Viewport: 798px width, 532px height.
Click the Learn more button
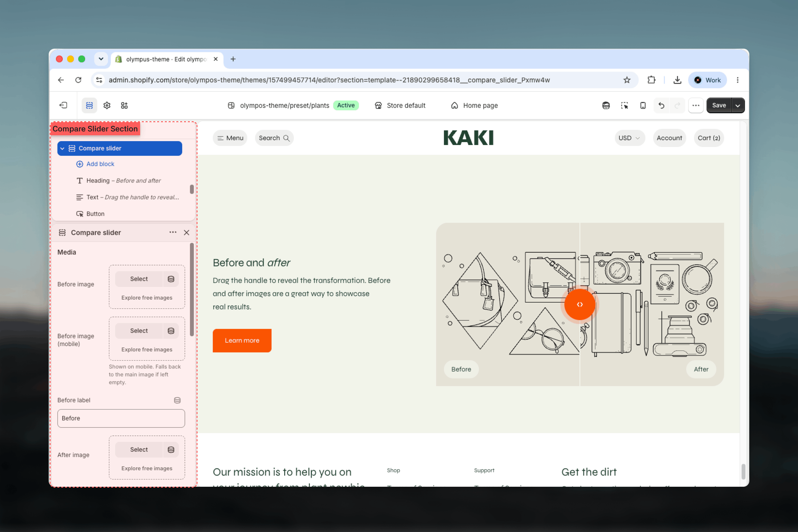coord(242,340)
